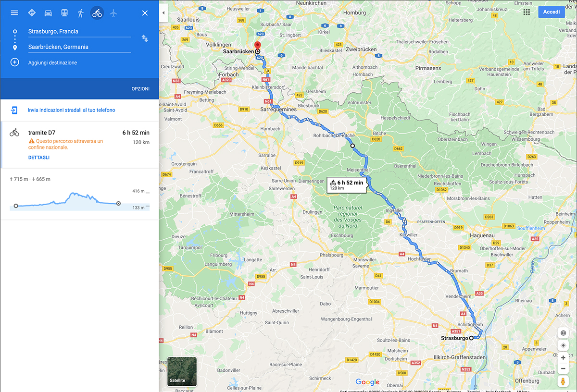Select the cycling travel mode icon
The width and height of the screenshot is (577, 392).
(97, 13)
